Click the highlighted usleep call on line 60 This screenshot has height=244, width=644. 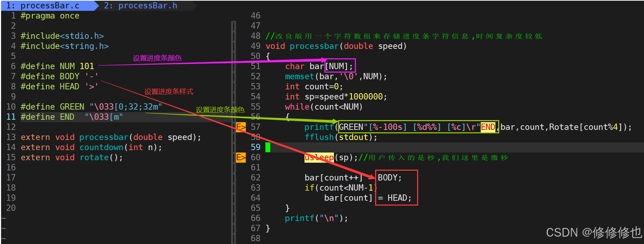[319, 158]
